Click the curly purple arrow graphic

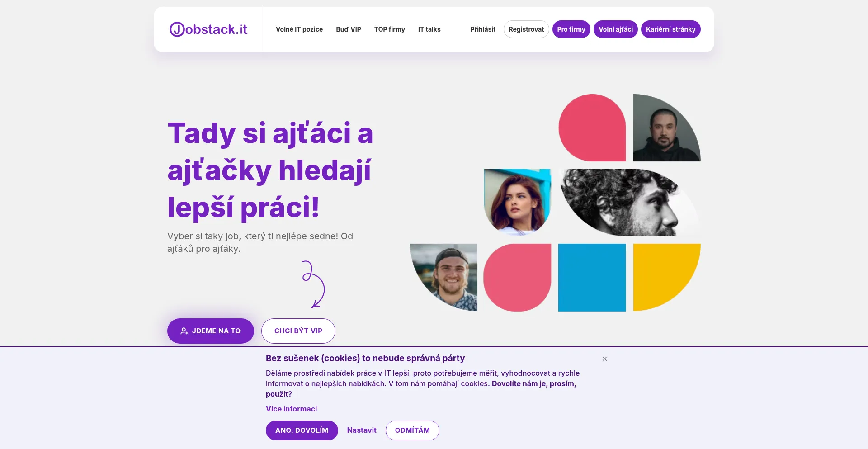point(314,284)
